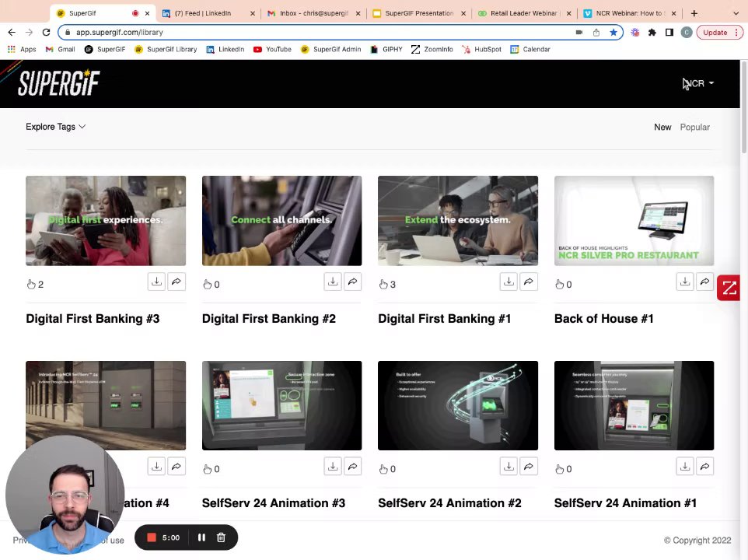Open the SuperGif Admin bookmark

click(330, 49)
